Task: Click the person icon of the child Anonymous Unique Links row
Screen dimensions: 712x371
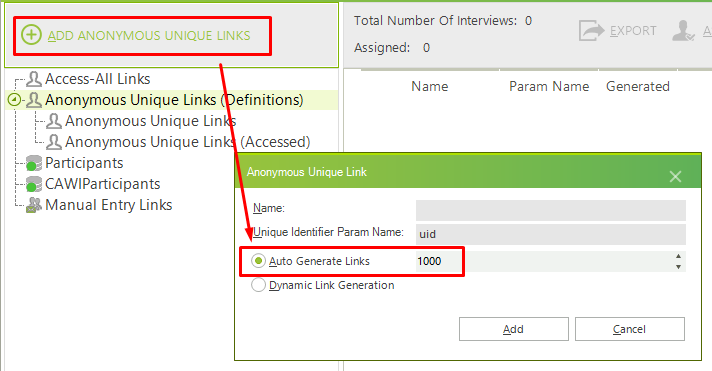Action: [54, 121]
